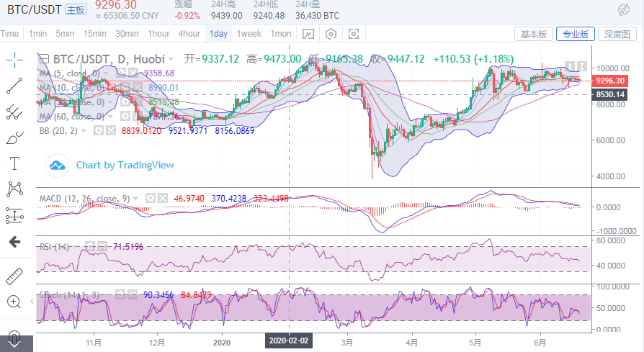Switch to the 4hour timeframe
Image resolution: width=644 pixels, height=352 pixels.
189,34
